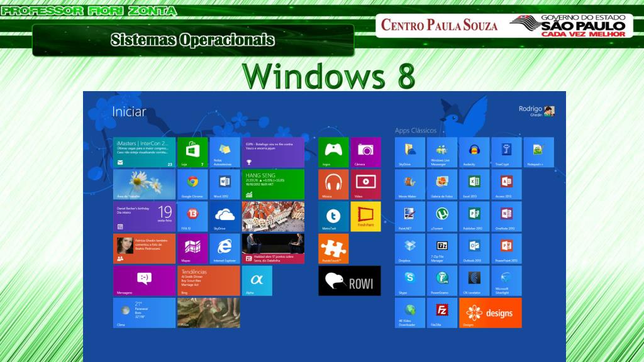Open the FIFA 13 tile
Viewport: 644px width, 362px height.
(x=192, y=216)
